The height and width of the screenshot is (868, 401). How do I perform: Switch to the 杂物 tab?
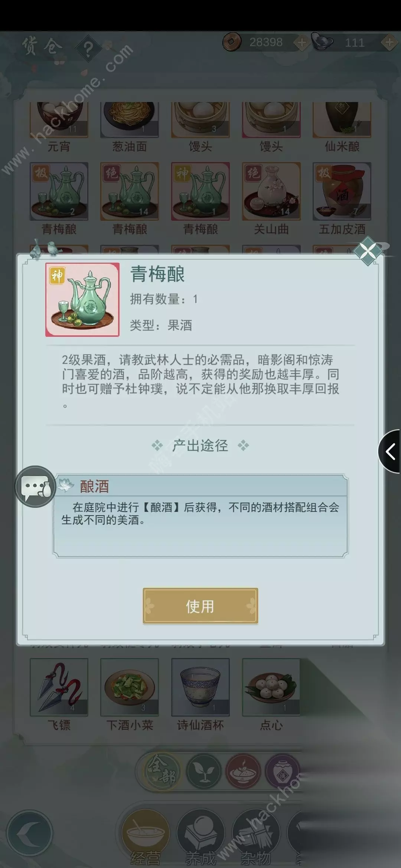tap(255, 839)
